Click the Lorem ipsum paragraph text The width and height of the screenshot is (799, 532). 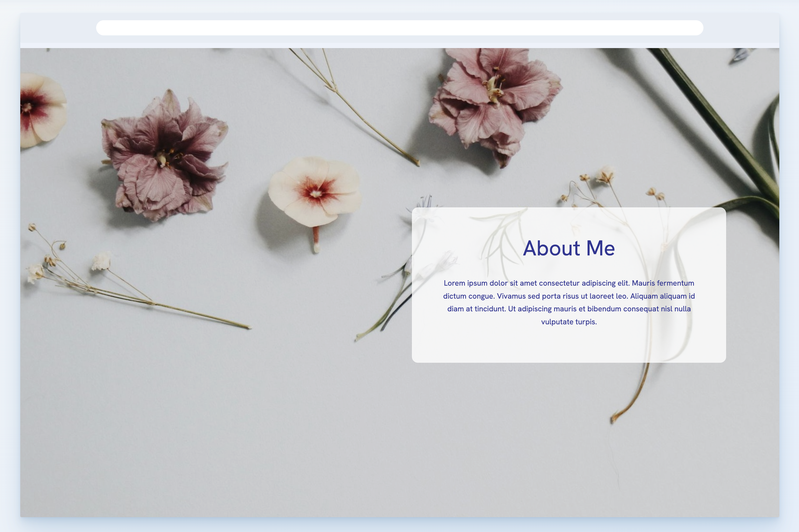[x=569, y=302]
